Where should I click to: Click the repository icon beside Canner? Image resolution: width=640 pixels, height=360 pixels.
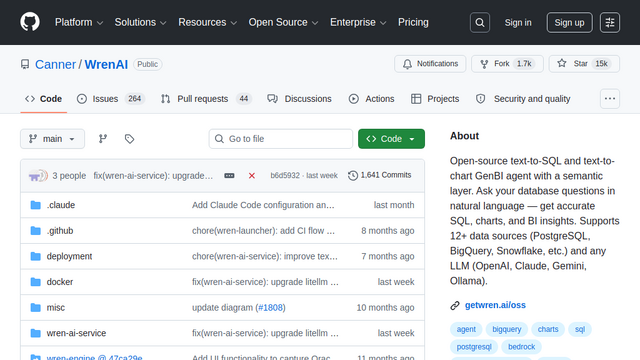[x=25, y=64]
